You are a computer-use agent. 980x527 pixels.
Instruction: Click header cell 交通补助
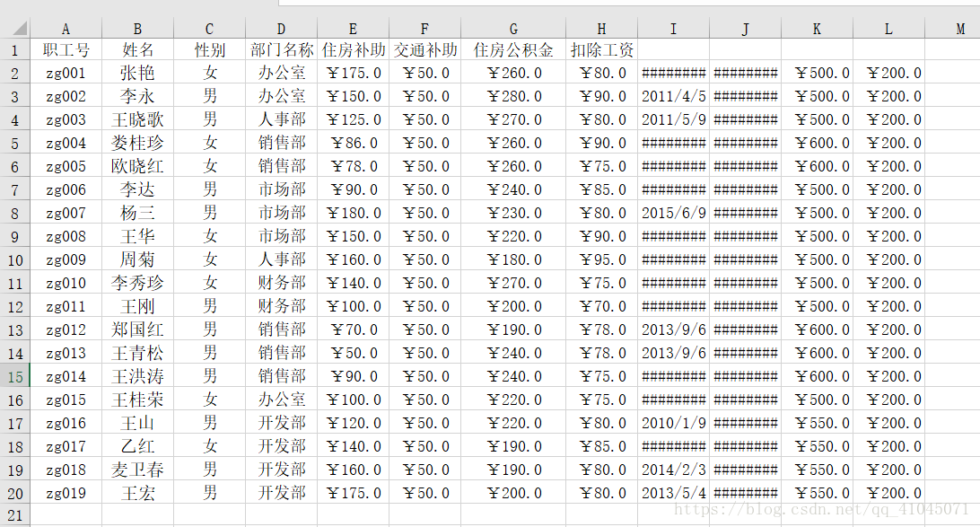425,50
